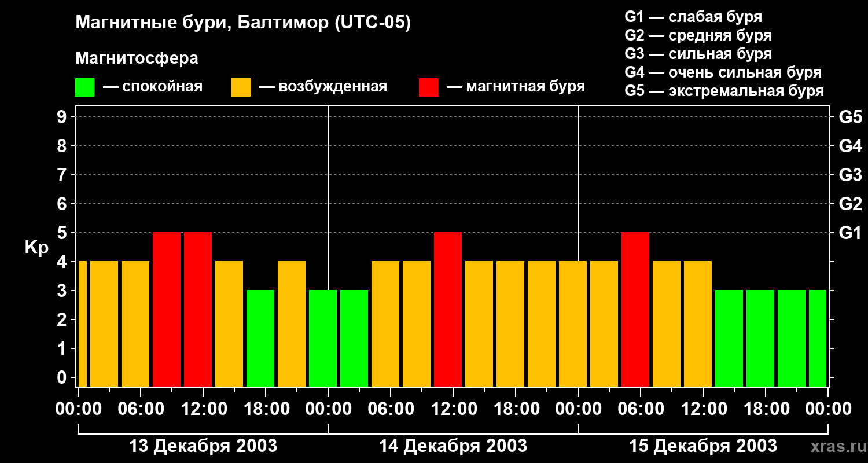The width and height of the screenshot is (868, 463).
Task: Click the 12:00 time label for 13 December
Action: 203,409
